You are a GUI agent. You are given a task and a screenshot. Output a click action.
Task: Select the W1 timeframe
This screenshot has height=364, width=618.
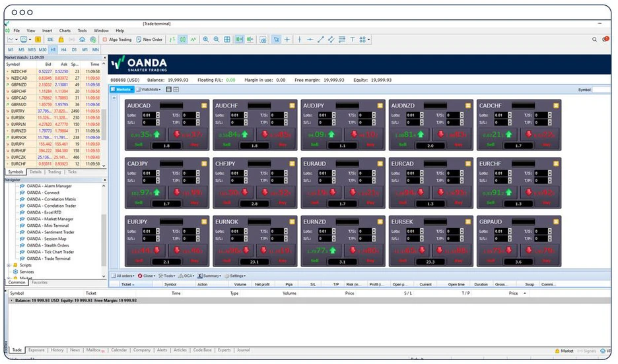tap(85, 49)
